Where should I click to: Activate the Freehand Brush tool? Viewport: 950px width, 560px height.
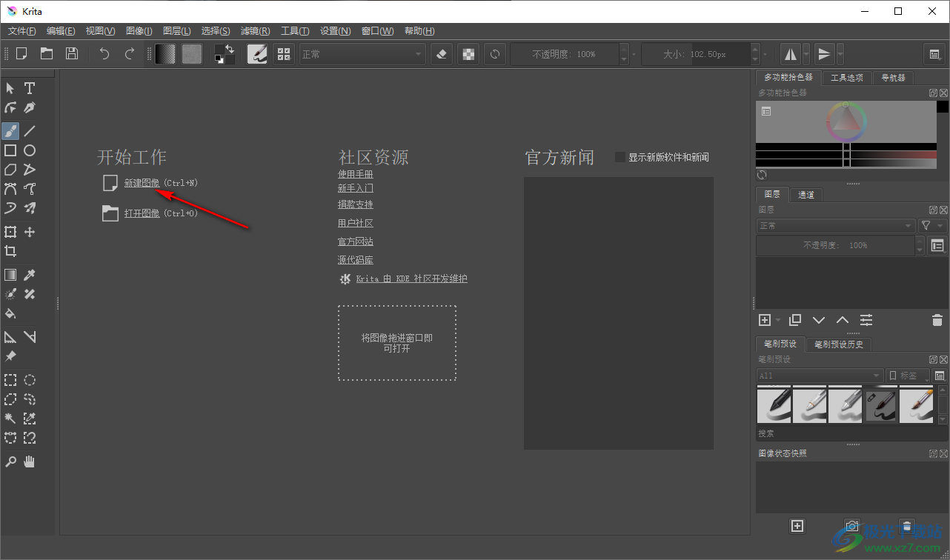click(10, 131)
